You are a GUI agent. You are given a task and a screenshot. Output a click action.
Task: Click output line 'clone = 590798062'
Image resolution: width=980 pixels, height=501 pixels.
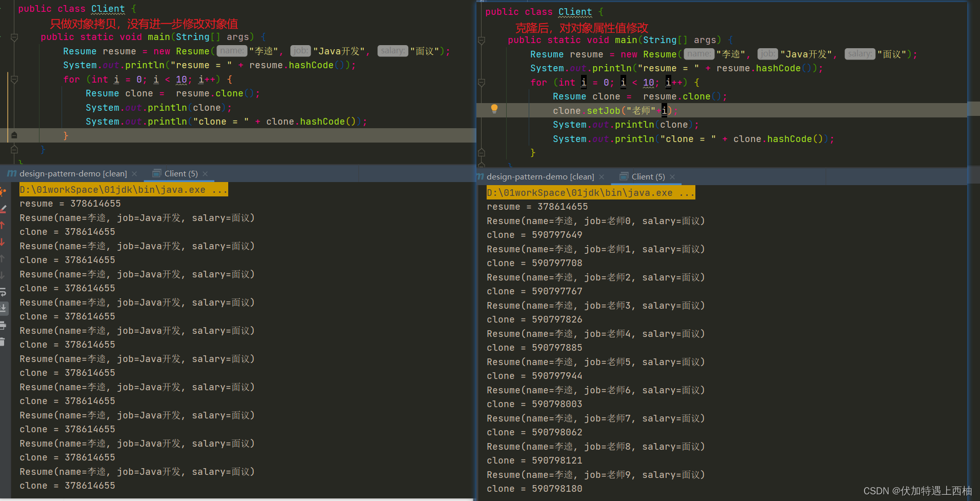point(534,432)
